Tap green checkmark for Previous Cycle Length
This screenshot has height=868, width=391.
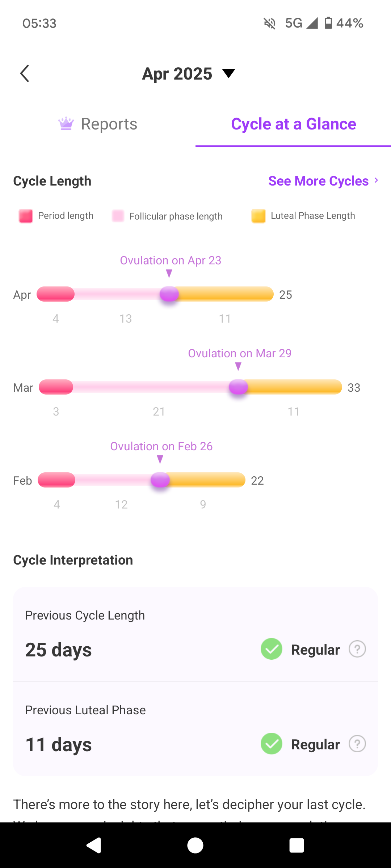point(272,649)
